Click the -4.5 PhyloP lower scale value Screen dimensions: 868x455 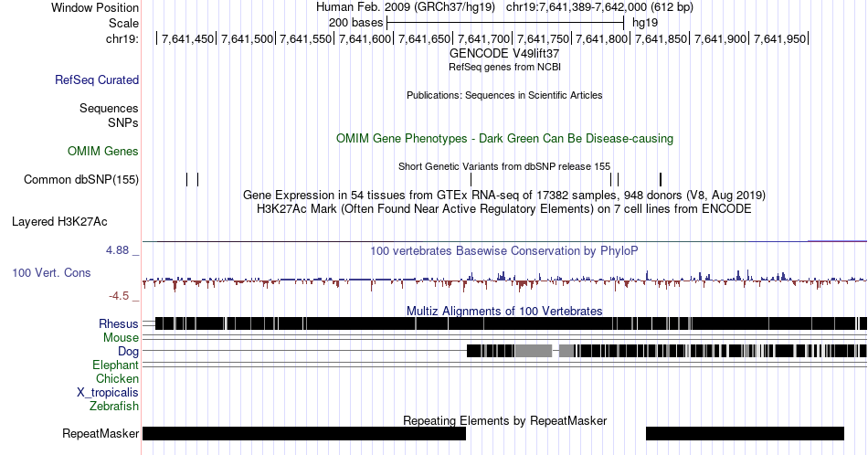[119, 296]
